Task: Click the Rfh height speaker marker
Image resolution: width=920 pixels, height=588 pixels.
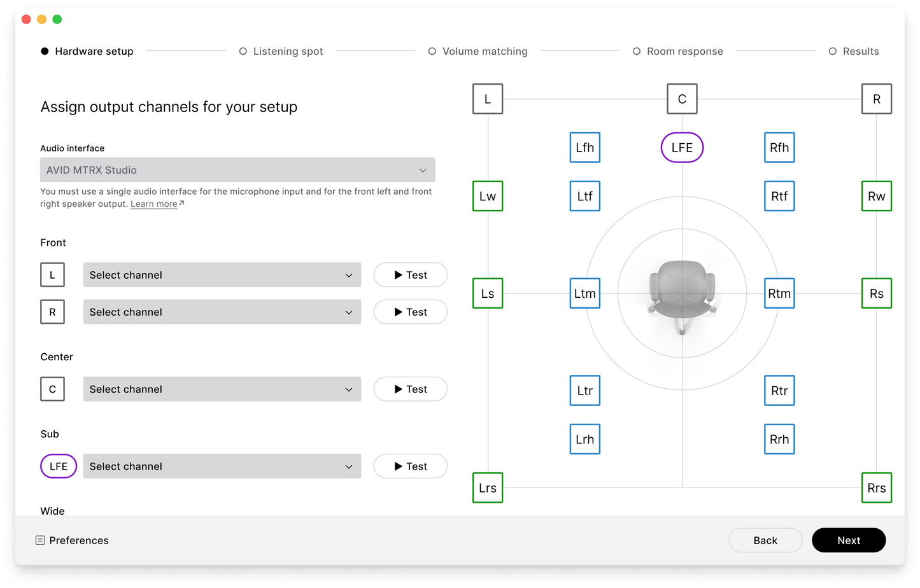Action: [779, 147]
